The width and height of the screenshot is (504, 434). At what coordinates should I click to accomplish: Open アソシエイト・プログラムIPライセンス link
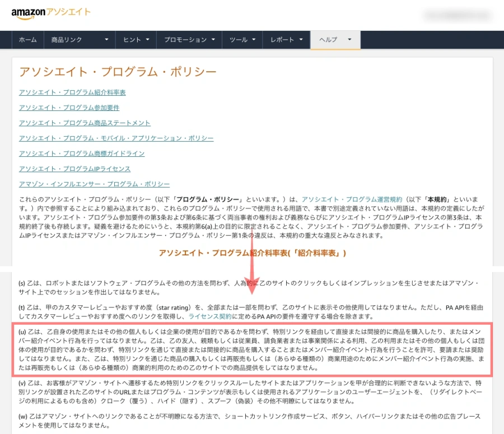74,169
